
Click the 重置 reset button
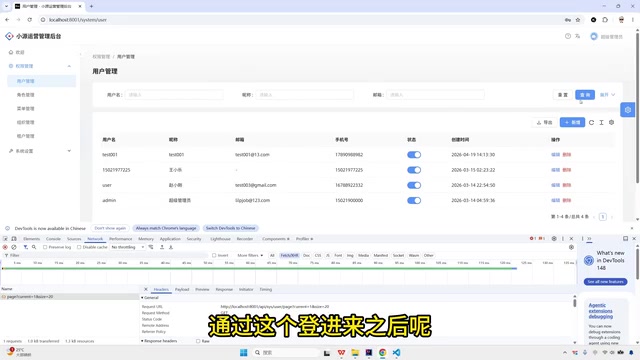point(562,95)
